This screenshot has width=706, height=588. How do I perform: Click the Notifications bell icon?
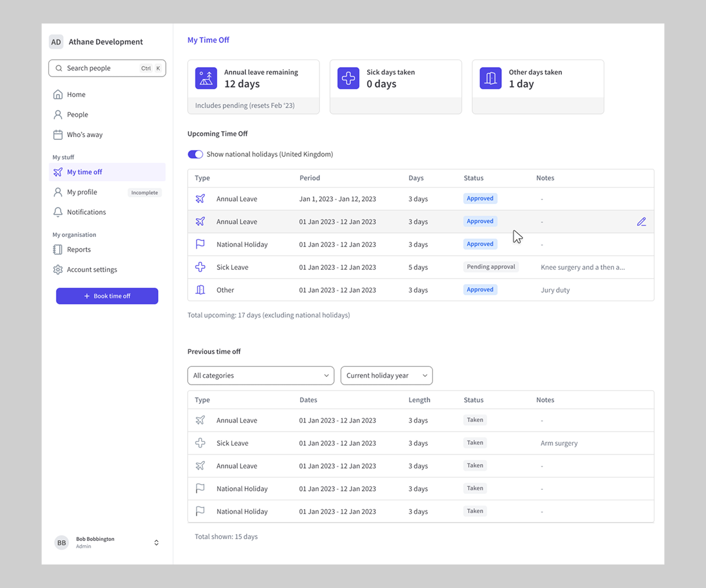click(x=58, y=212)
